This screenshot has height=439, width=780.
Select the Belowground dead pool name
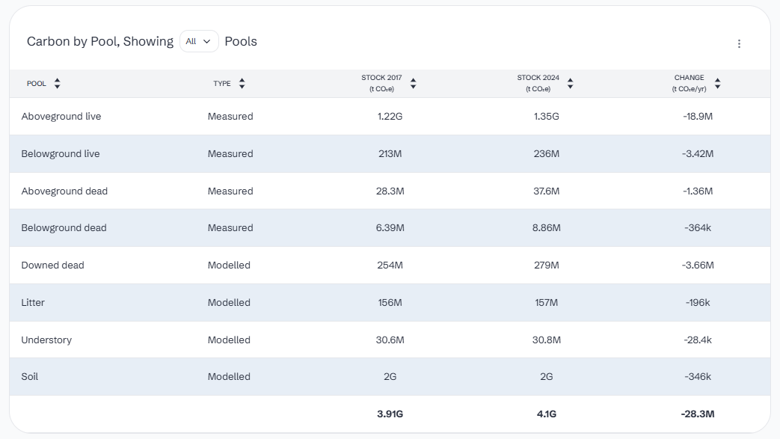click(x=64, y=228)
